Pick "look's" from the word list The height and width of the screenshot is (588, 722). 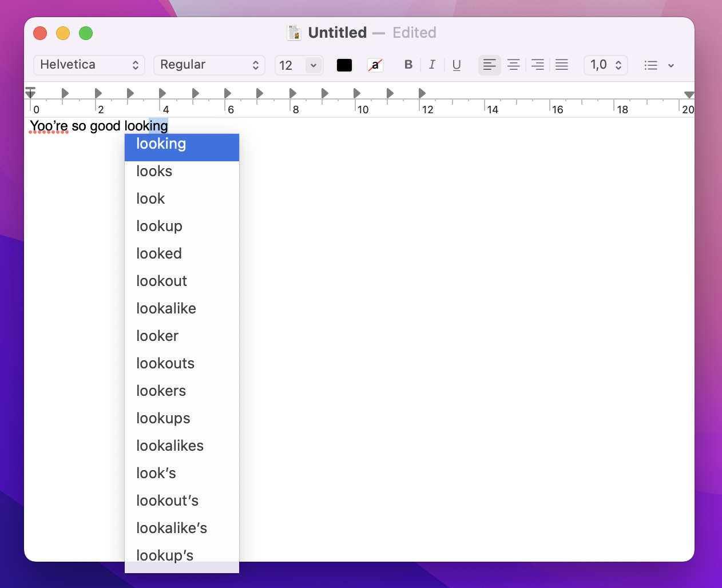pyautogui.click(x=182, y=473)
